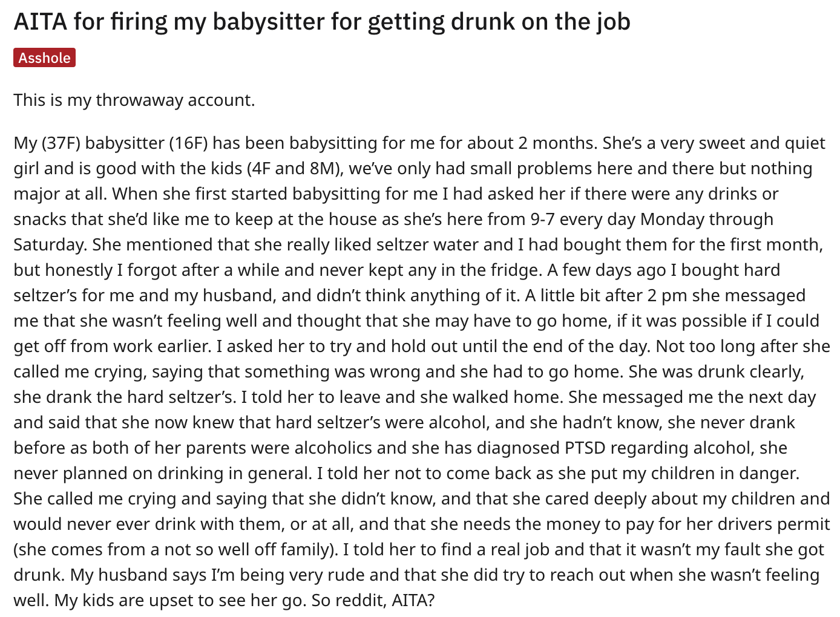Click the red Asshole flair tag
The width and height of the screenshot is (840, 617).
pos(44,57)
